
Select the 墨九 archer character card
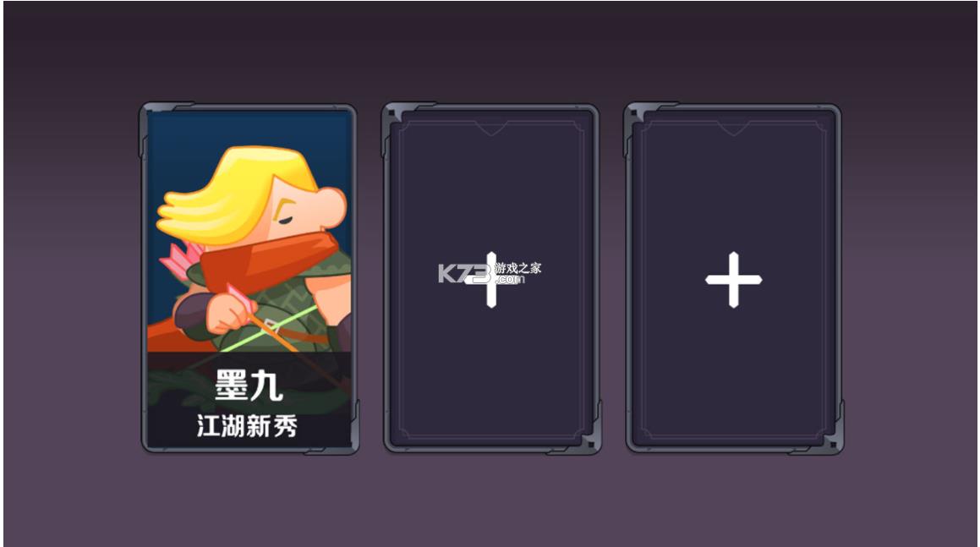249,279
